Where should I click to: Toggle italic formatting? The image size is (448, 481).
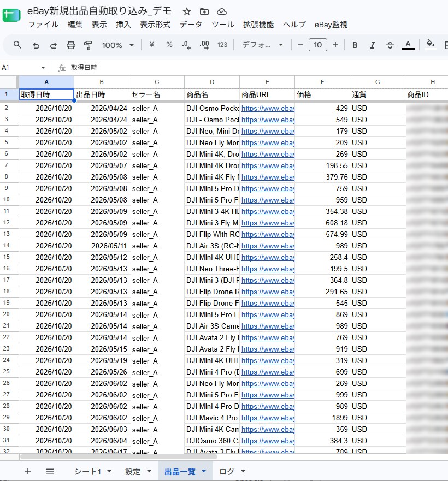click(373, 45)
